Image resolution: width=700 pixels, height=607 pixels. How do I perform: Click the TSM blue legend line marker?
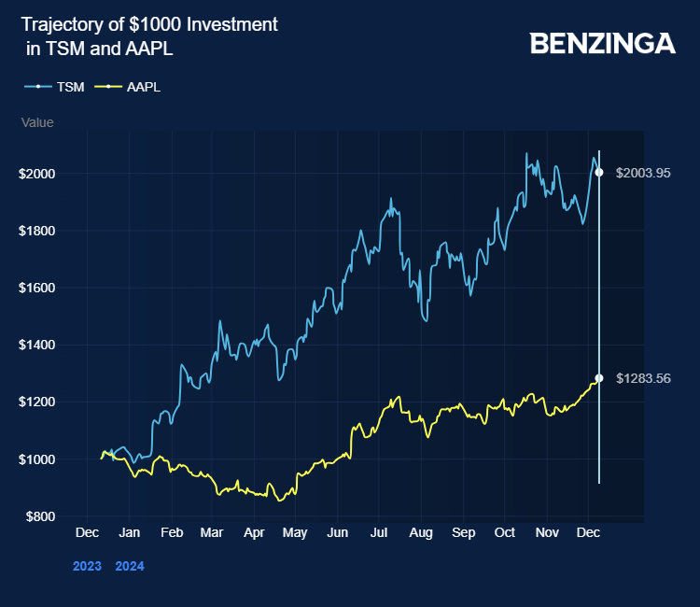37,87
